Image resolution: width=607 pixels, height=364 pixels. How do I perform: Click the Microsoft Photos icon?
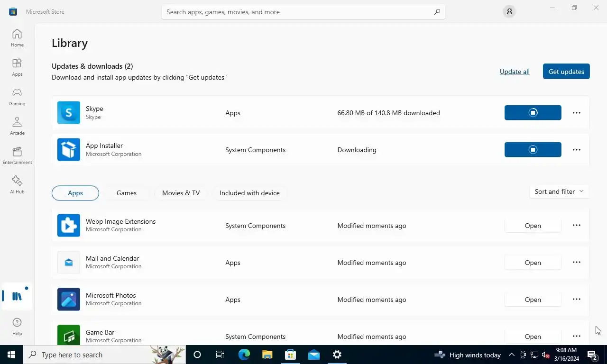(x=69, y=300)
